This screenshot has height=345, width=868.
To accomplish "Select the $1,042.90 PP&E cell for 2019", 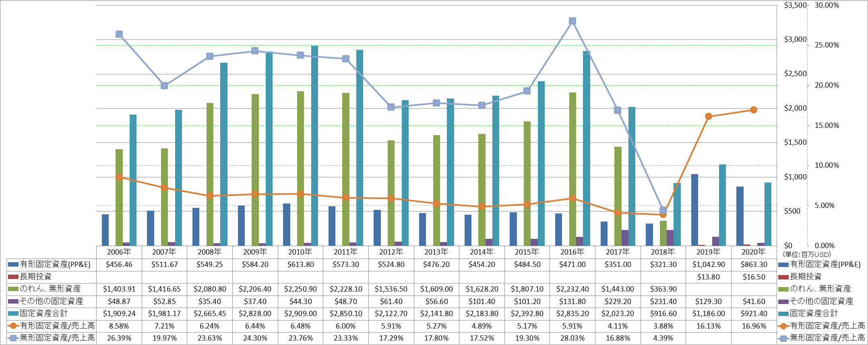I will 709,265.
